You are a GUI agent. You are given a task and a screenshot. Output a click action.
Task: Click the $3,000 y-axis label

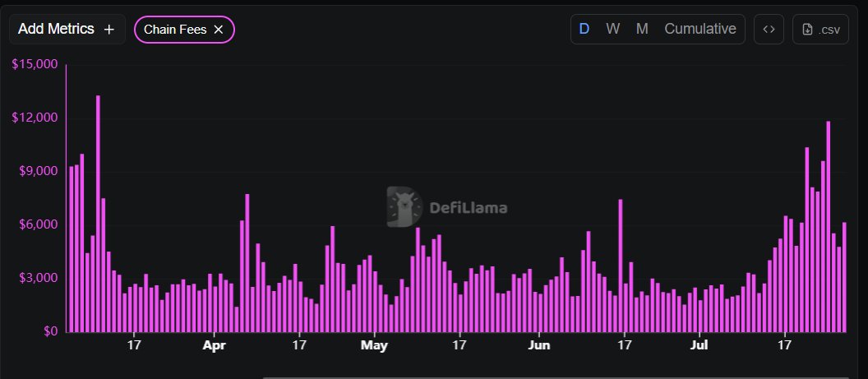(38, 278)
